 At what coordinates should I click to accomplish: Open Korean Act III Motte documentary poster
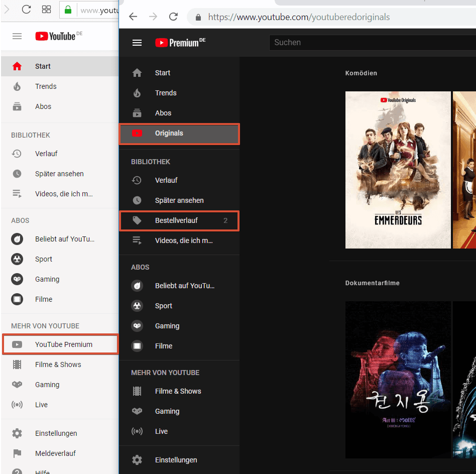coord(398,380)
